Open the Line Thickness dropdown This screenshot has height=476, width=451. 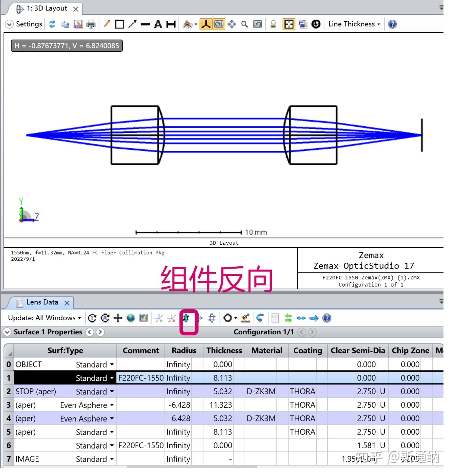(x=354, y=24)
